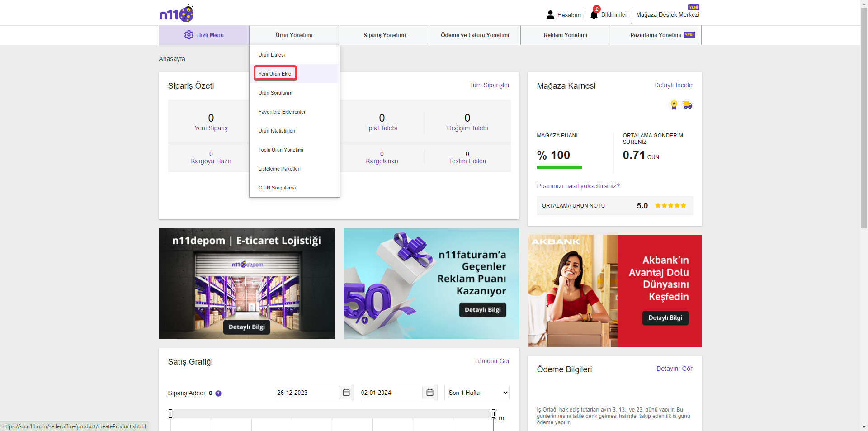Image resolution: width=868 pixels, height=431 pixels.
Task: Select Ürün Sorularım menu entry
Action: 294,93
